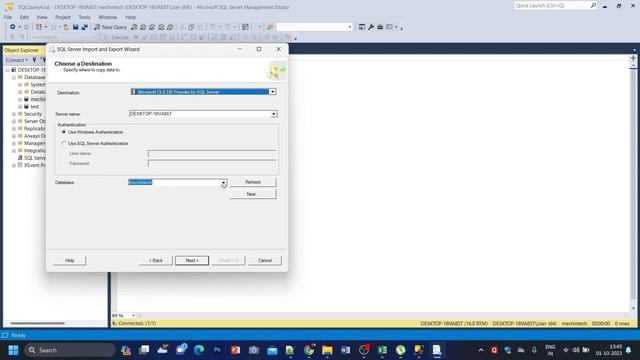The image size is (640, 360).
Task: Click the notification bell in the system tray
Action: 629,350
